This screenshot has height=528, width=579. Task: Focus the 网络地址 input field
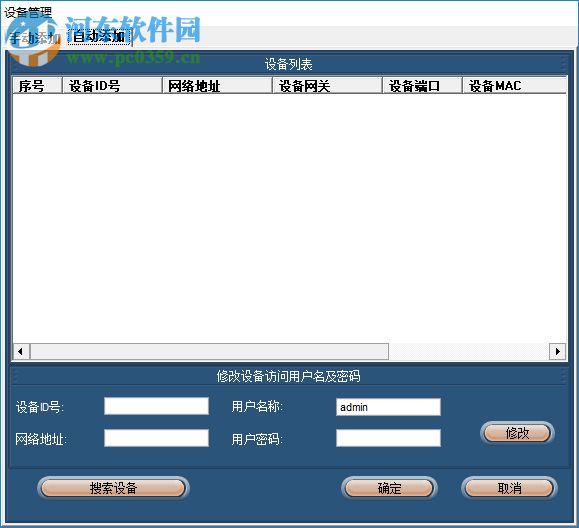(156, 438)
